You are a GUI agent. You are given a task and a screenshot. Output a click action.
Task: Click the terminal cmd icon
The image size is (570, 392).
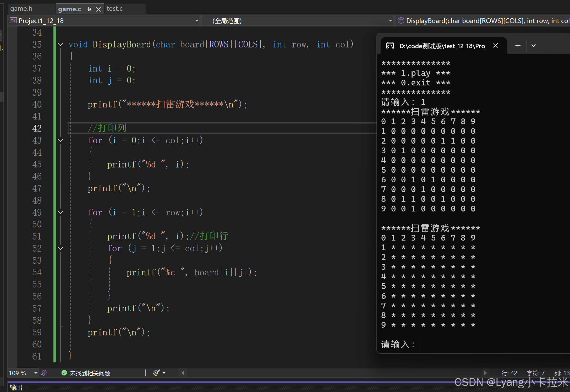point(390,46)
